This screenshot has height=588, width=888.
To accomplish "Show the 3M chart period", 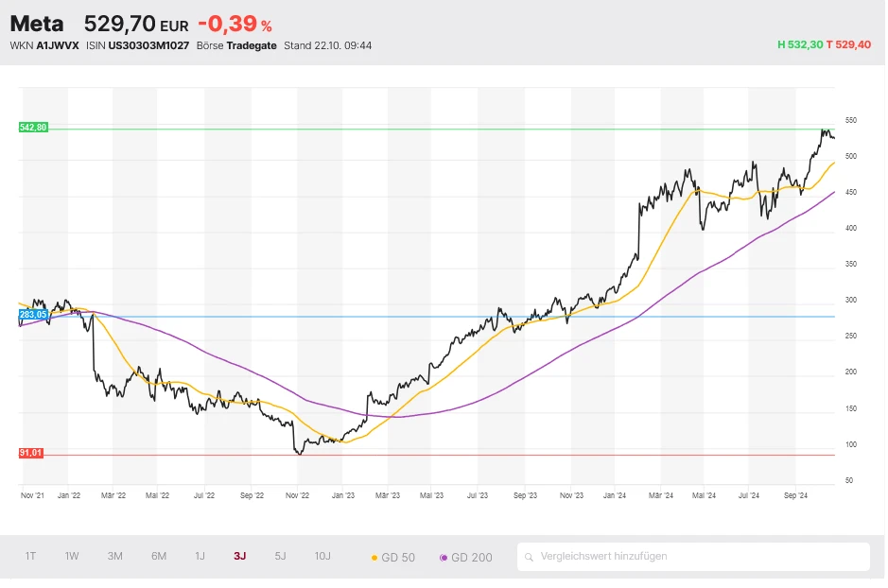I will click(114, 556).
